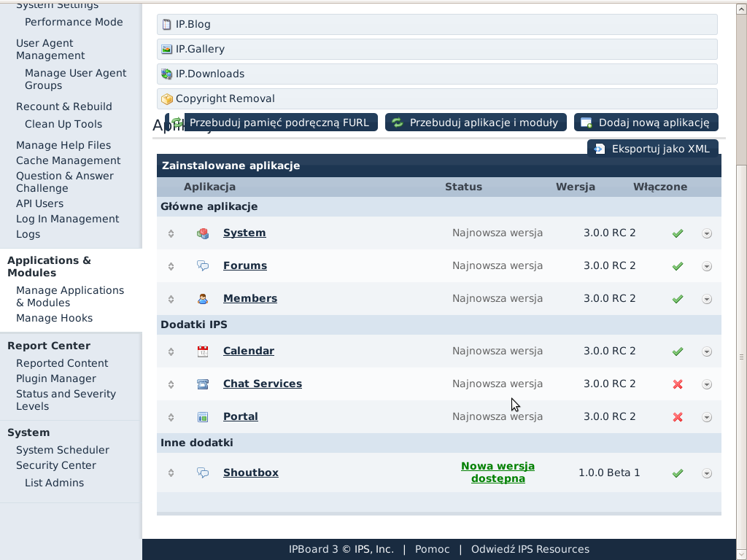Screen dimensions: 747x560
Task: Click the Members user icon
Action: click(x=203, y=299)
